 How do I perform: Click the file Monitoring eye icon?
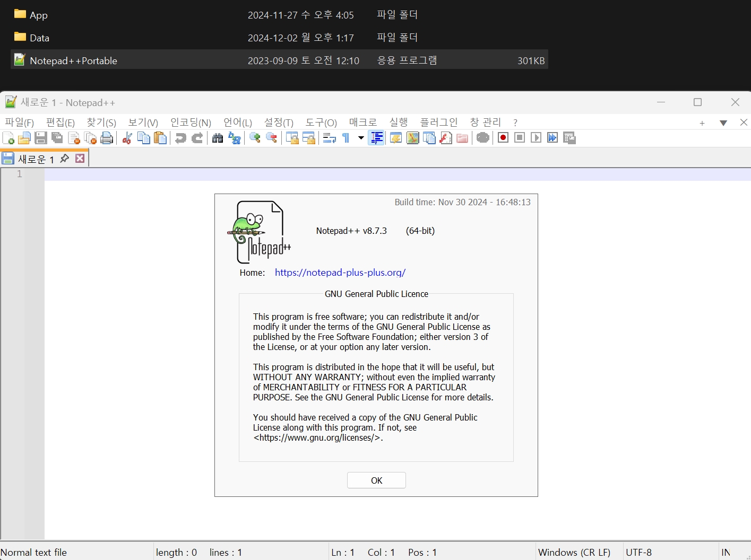click(x=483, y=138)
